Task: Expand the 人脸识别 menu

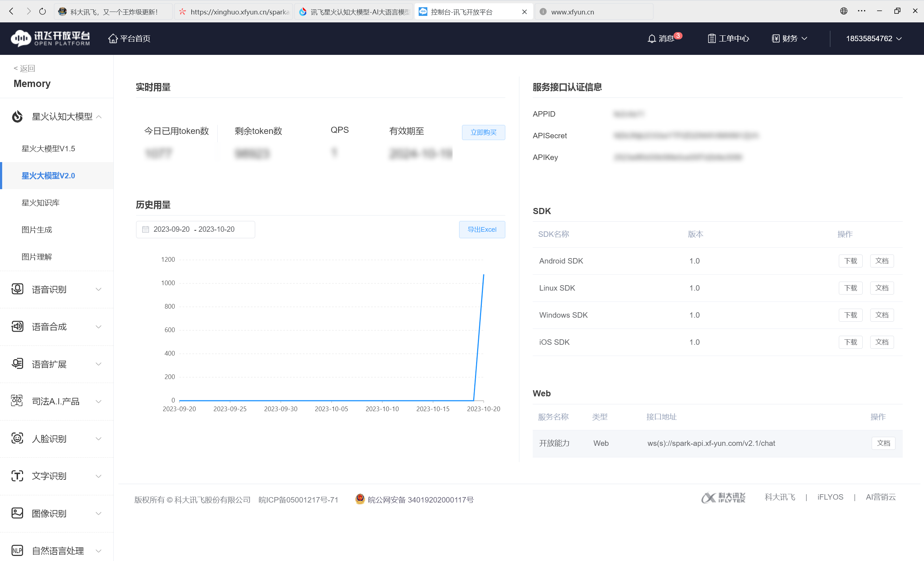Action: 99,439
